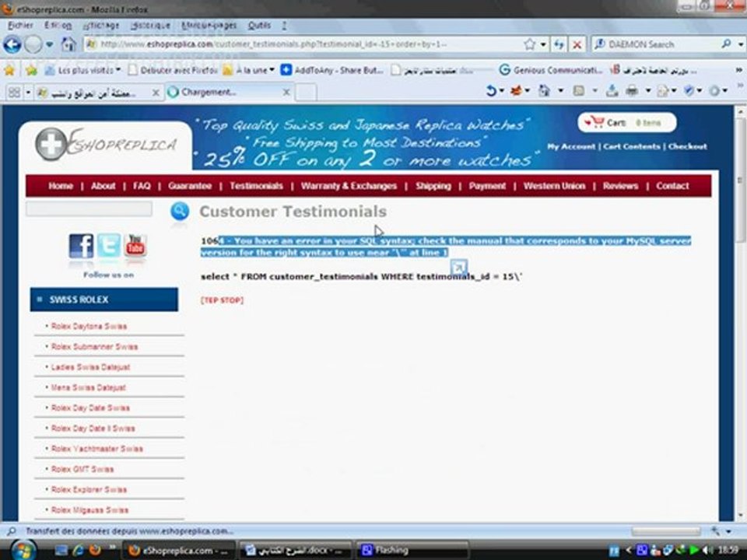Image resolution: width=747 pixels, height=560 pixels.
Task: Open the dropdown beside the undo arrow
Action: click(502, 90)
